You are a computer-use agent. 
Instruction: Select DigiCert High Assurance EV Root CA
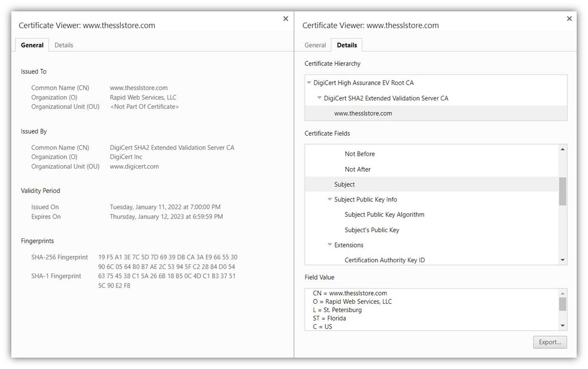tap(363, 83)
